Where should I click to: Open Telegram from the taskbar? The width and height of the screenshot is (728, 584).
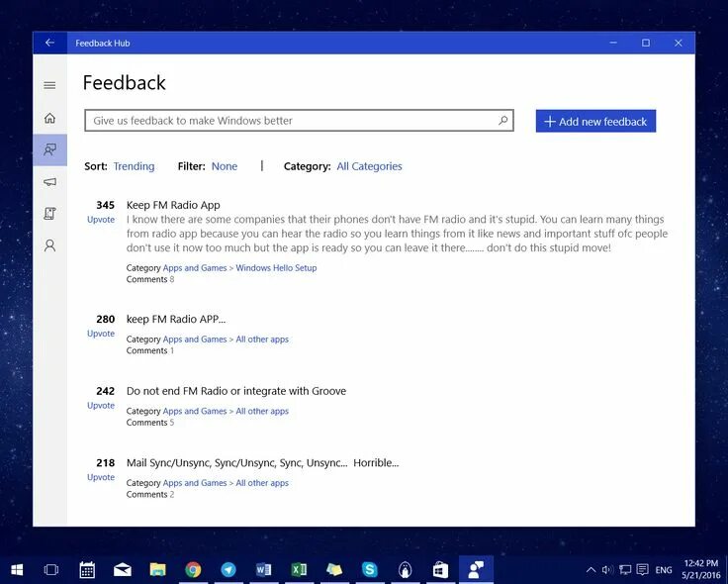[228, 569]
